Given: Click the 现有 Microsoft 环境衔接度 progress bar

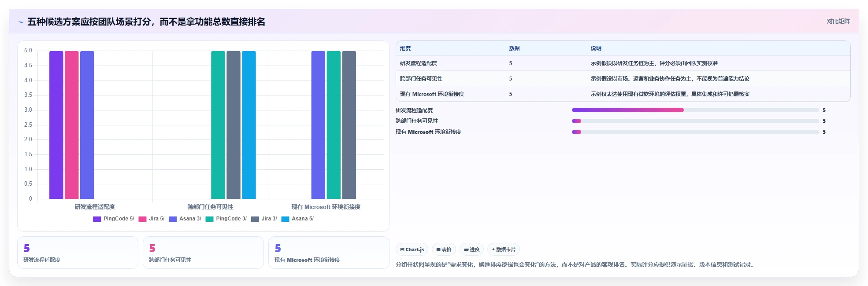Looking at the screenshot, I should tap(695, 132).
